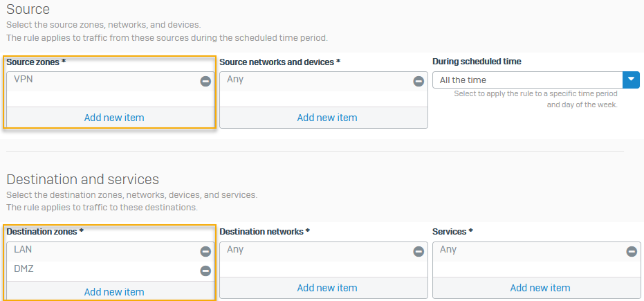Remove DMZ from Destination zones
This screenshot has width=644, height=301.
205,271
